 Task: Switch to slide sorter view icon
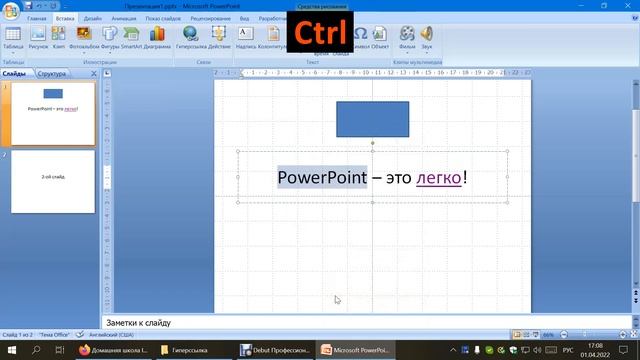pyautogui.click(x=526, y=334)
